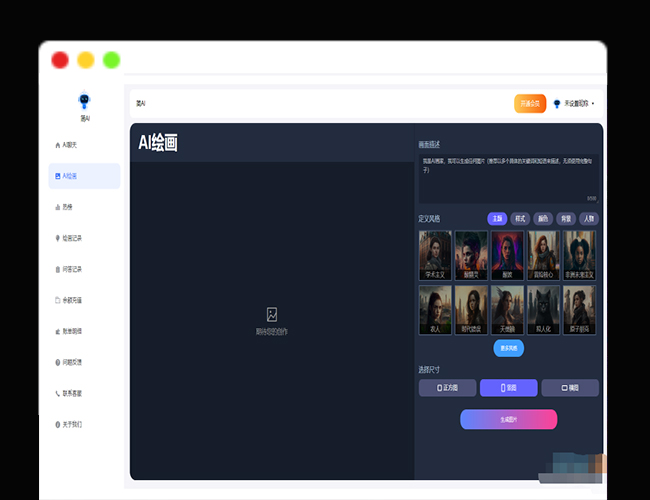Choose the 时代错误 style thumbnail

[471, 310]
